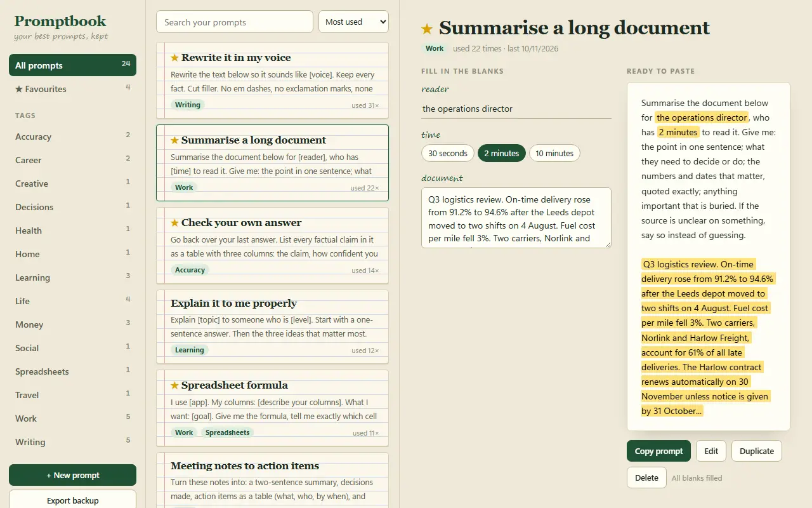Delete the current prompt

pos(646,478)
